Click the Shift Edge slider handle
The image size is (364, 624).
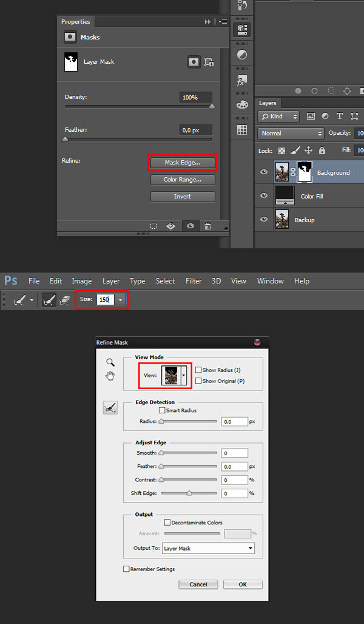pos(189,493)
